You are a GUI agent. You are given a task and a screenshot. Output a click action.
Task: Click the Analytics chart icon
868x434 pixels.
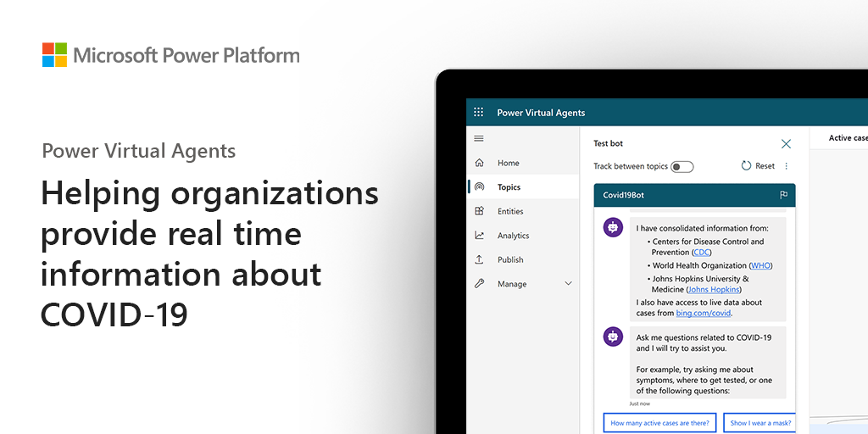pyautogui.click(x=480, y=236)
